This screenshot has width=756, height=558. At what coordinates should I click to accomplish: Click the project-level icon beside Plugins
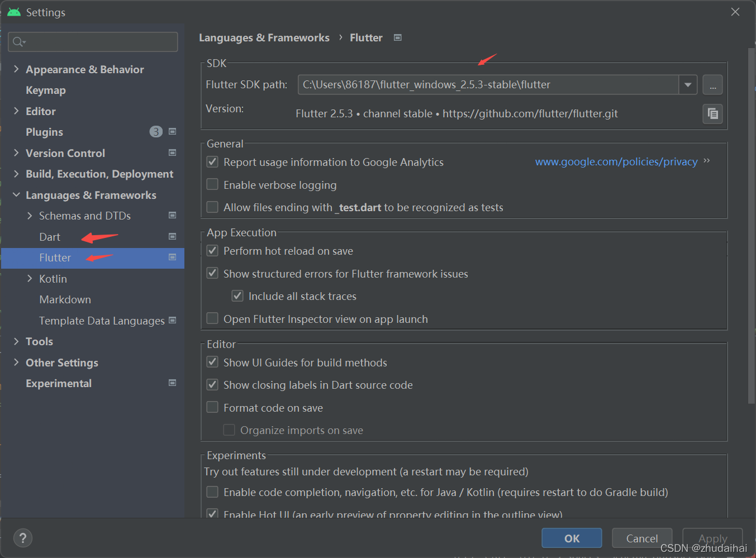click(x=173, y=131)
